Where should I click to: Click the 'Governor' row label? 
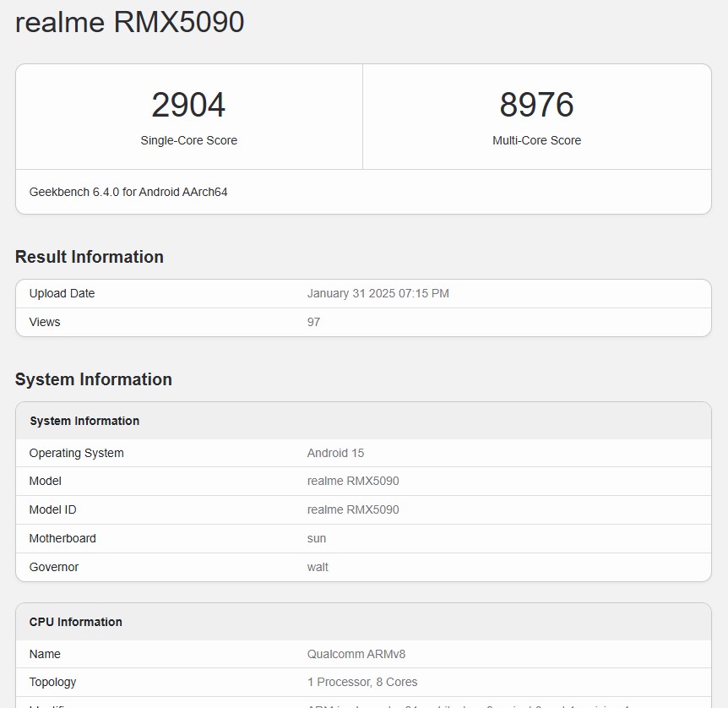54,567
